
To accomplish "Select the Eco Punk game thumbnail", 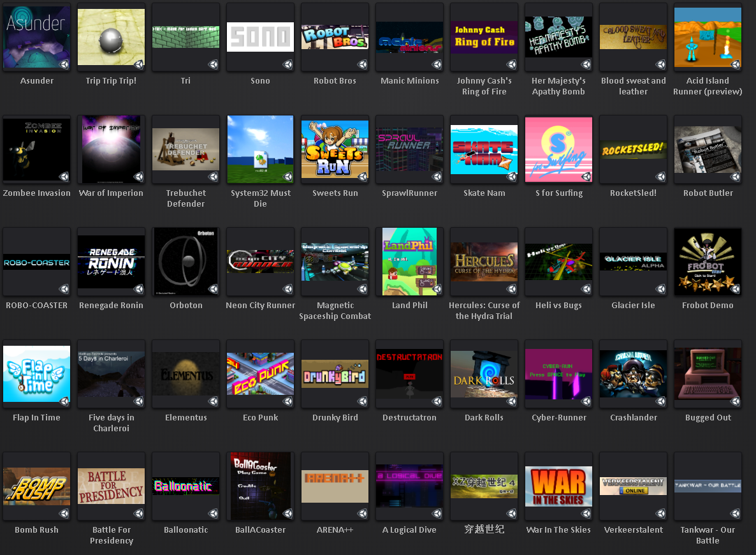I will click(260, 374).
